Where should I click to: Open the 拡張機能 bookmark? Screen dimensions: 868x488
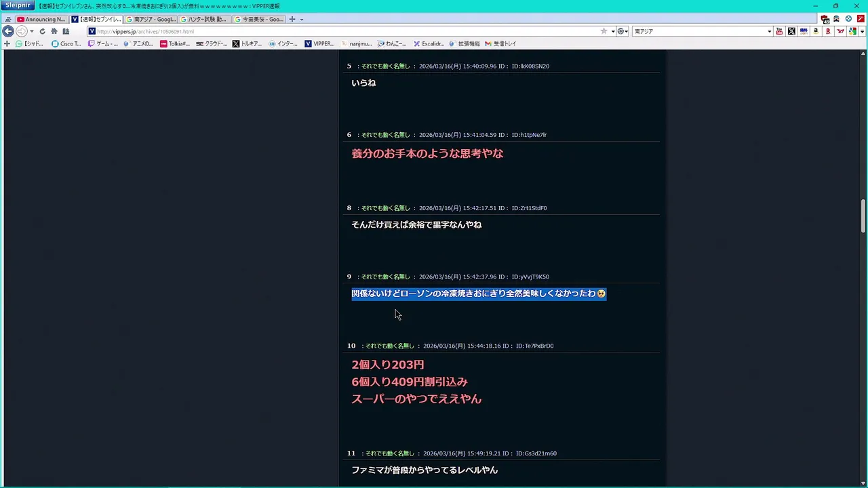(465, 43)
